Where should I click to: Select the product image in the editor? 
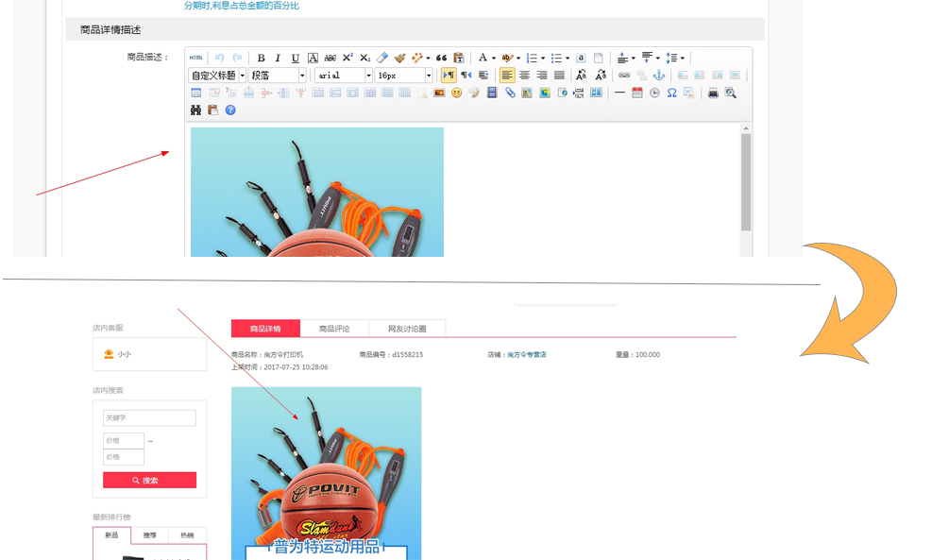click(317, 192)
